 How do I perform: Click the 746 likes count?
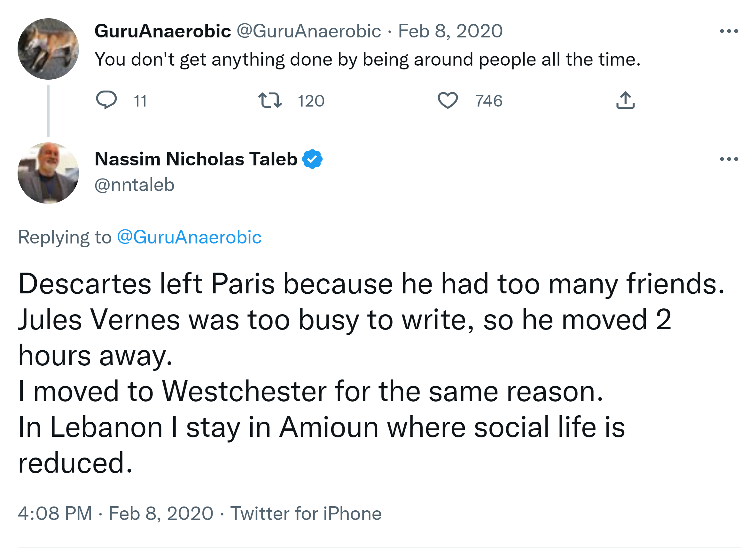[489, 101]
